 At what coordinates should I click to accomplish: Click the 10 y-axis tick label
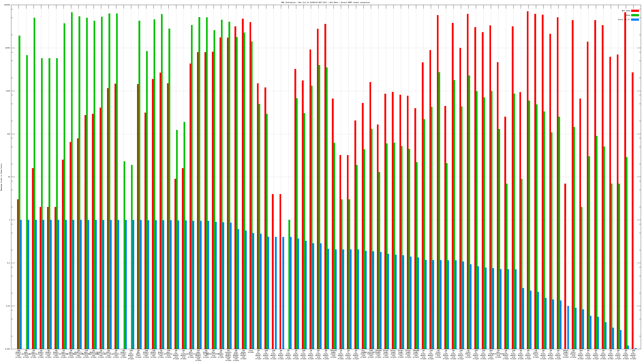[9, 177]
